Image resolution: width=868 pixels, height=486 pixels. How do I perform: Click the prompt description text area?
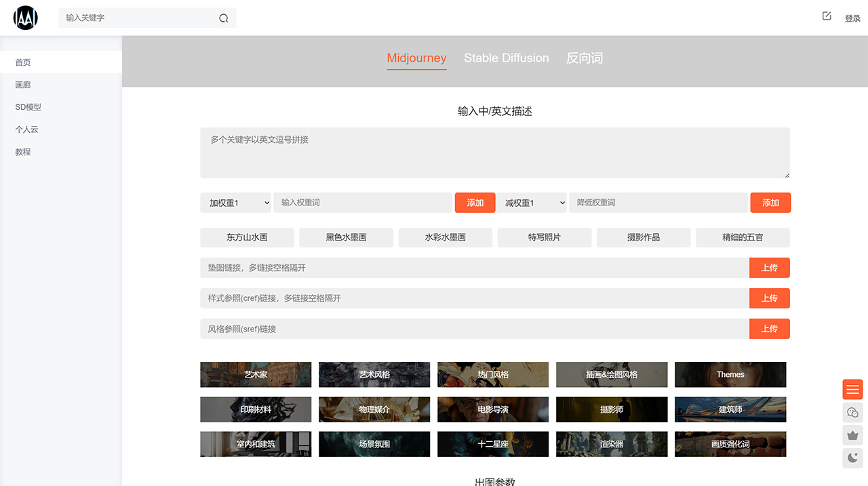click(x=494, y=153)
